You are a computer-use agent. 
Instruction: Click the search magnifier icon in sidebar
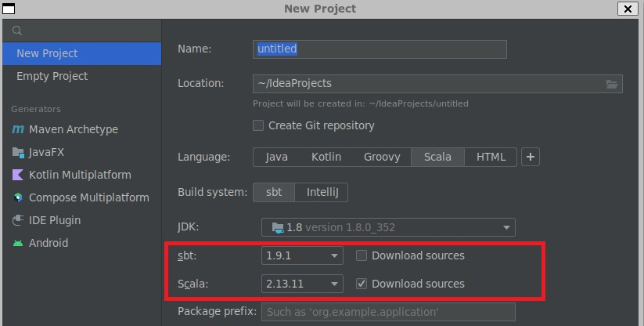17,31
